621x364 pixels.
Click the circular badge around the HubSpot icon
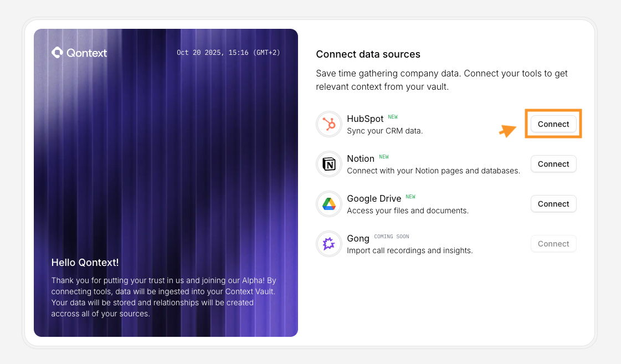click(329, 124)
